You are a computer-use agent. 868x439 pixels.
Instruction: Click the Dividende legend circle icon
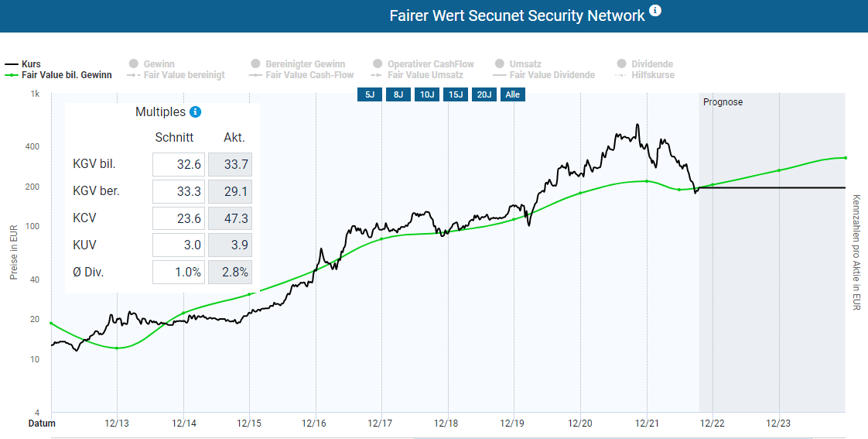click(x=621, y=63)
